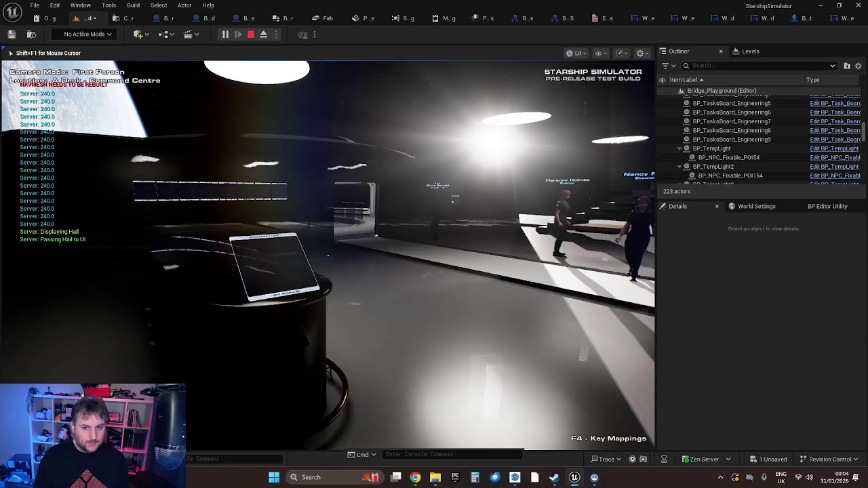The image size is (868, 488).
Task: Switch to the World Settings tab
Action: click(751, 206)
